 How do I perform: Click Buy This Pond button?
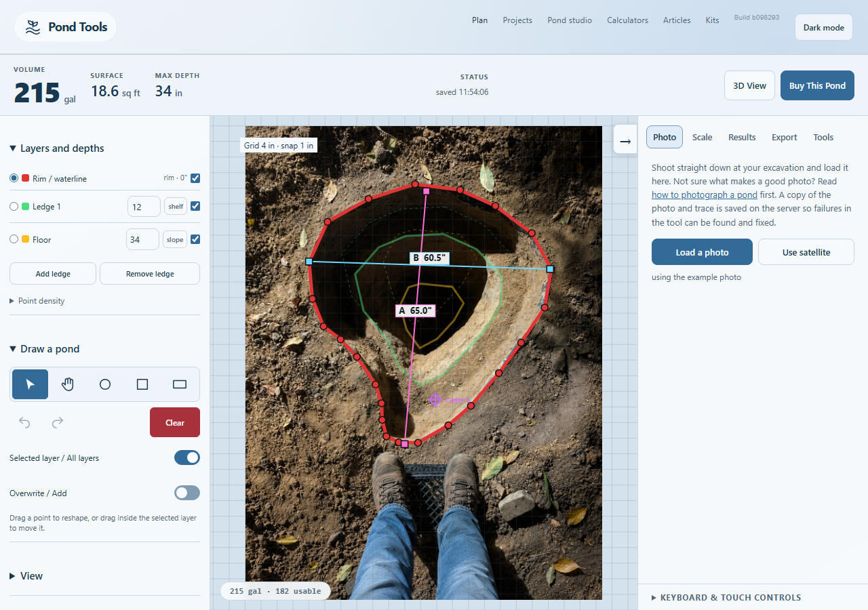[817, 85]
